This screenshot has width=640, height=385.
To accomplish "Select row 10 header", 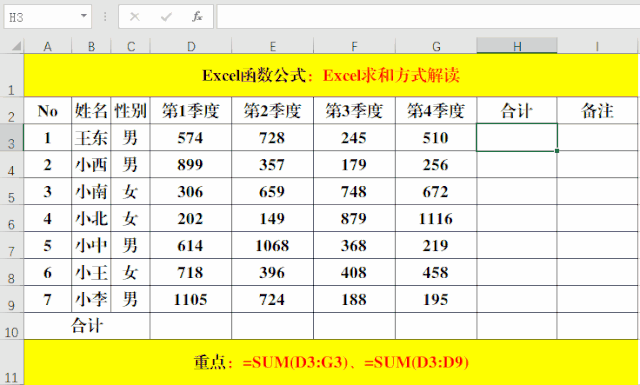I will point(11,326).
